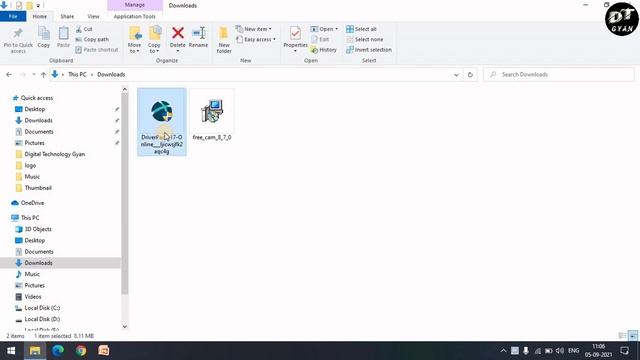Click Select none in ribbon
This screenshot has height=360, width=640.
[x=364, y=40]
